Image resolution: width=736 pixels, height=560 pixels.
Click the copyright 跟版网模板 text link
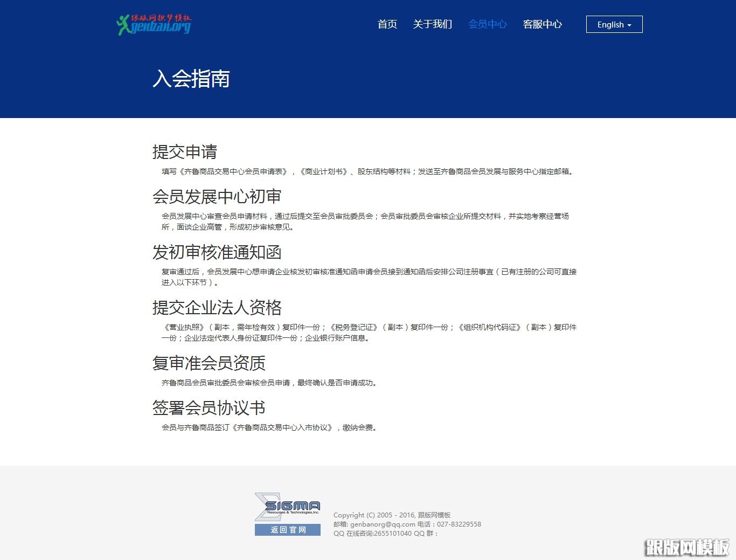coord(433,515)
